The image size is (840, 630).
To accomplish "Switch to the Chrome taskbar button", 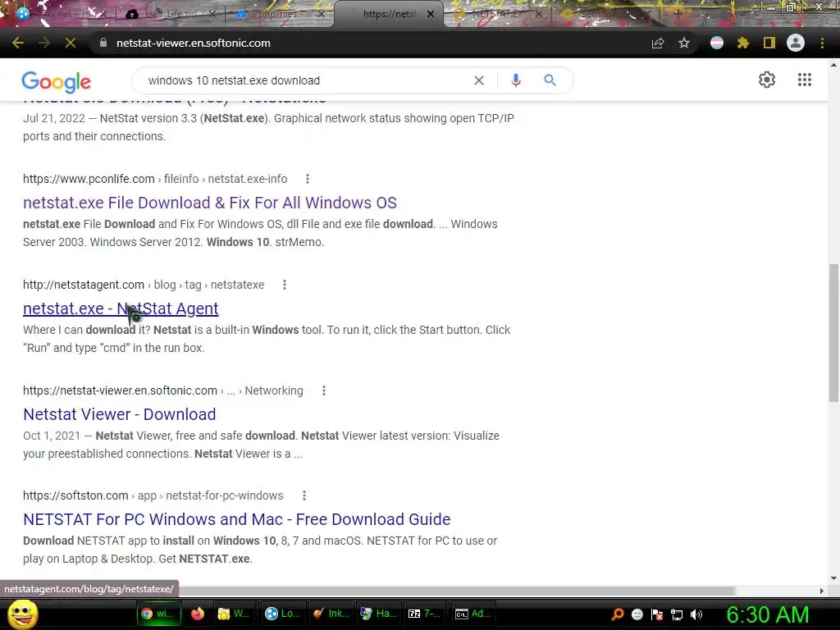I will 158,614.
